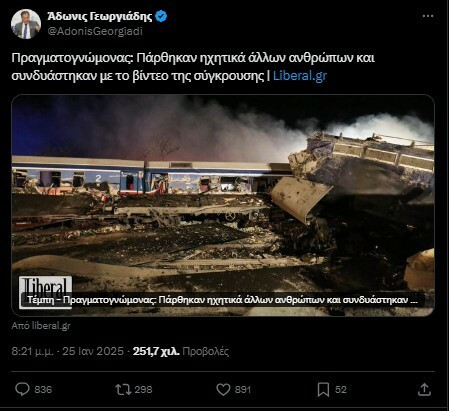Click the blue verified badge
Viewport: 449px width, 411px height.
(162, 16)
